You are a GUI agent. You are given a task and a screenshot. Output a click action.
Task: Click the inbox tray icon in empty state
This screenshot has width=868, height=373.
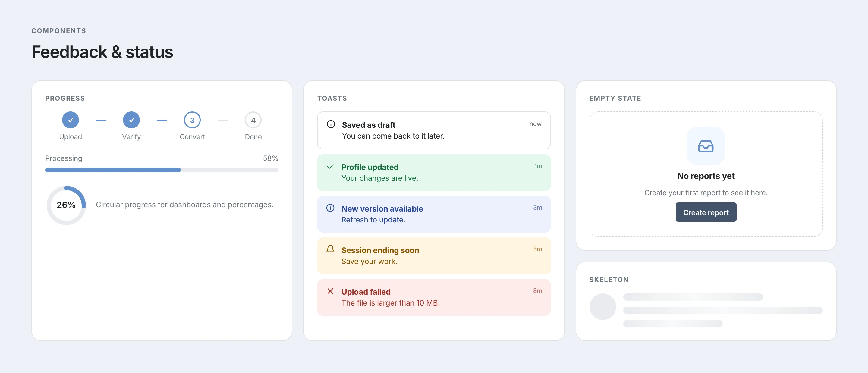(706, 146)
